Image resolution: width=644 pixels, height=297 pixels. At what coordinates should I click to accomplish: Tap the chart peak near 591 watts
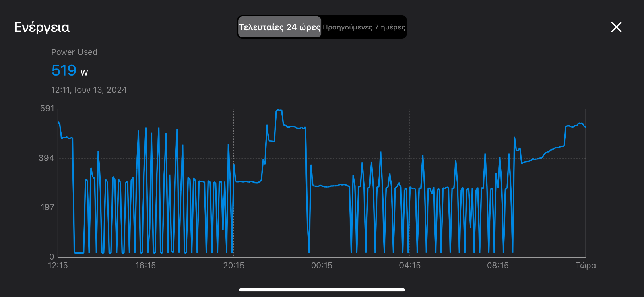[x=279, y=110]
